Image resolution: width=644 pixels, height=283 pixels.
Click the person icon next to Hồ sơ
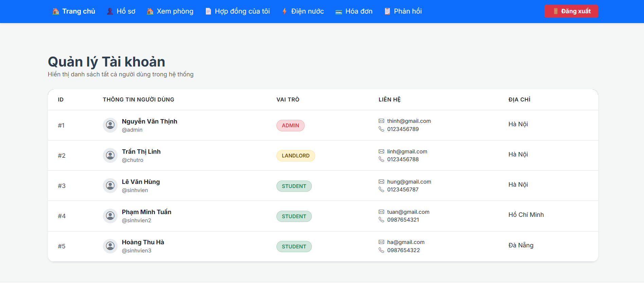[110, 11]
